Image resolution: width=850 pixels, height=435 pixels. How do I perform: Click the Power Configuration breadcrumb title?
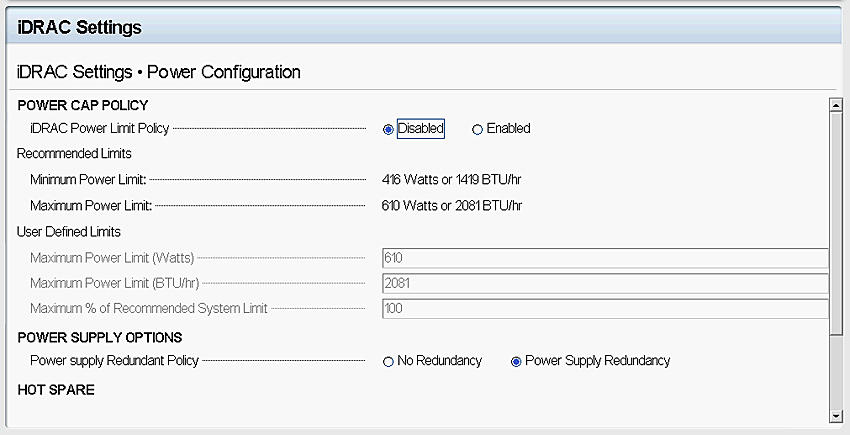point(224,72)
